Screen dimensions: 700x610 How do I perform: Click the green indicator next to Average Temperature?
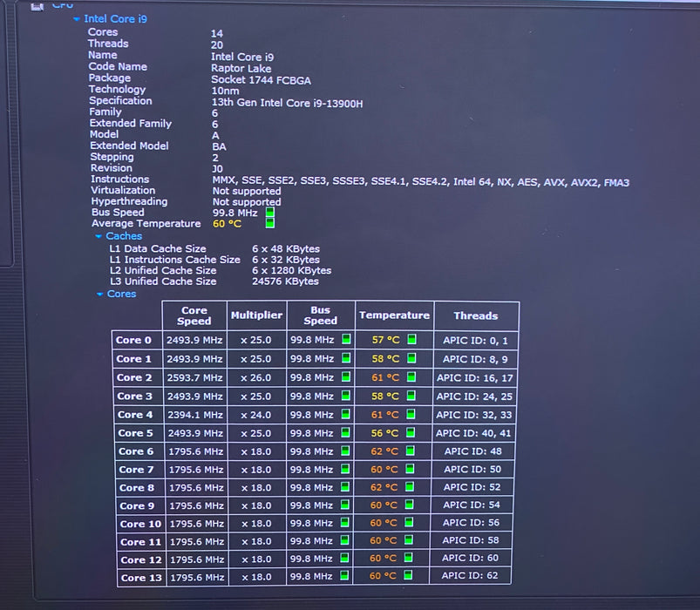269,223
